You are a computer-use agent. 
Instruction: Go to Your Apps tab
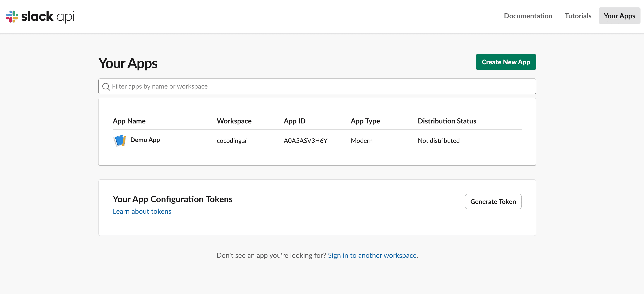coord(619,16)
